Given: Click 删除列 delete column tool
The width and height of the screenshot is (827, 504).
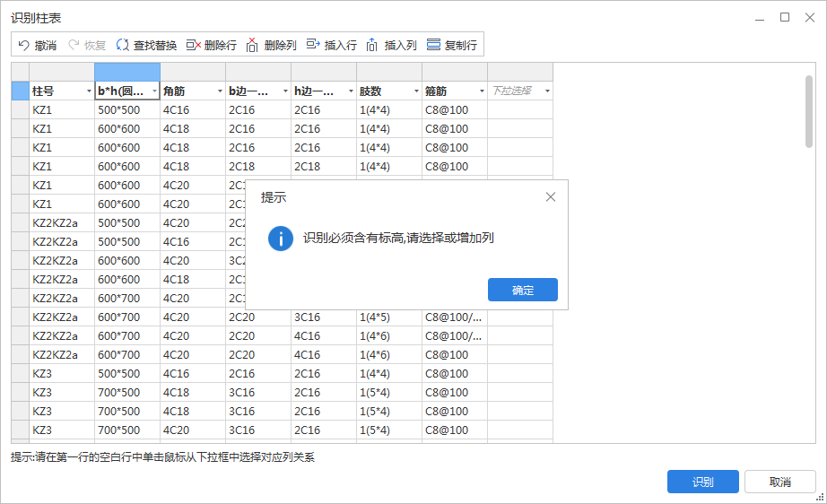Looking at the screenshot, I should (272, 46).
